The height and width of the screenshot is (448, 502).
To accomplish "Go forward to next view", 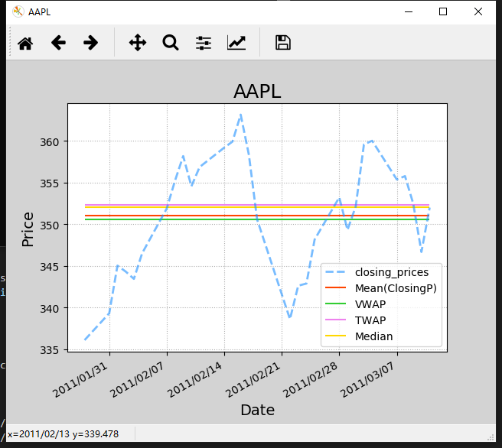I will (x=90, y=43).
